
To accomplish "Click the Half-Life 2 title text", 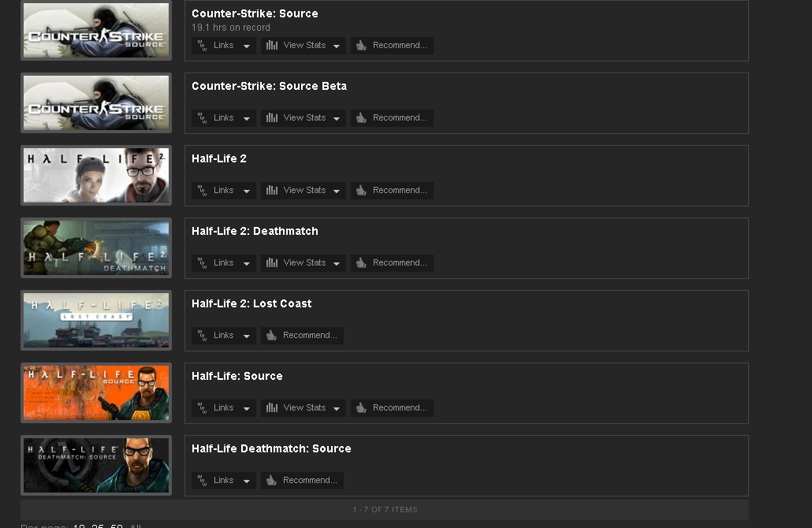I will pyautogui.click(x=219, y=159).
